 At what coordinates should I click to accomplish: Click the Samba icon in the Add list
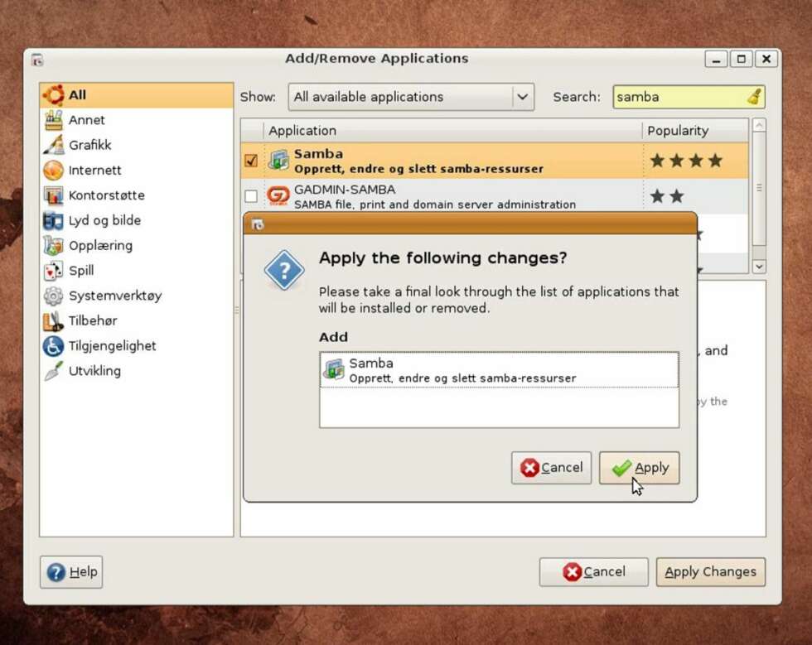(x=334, y=370)
